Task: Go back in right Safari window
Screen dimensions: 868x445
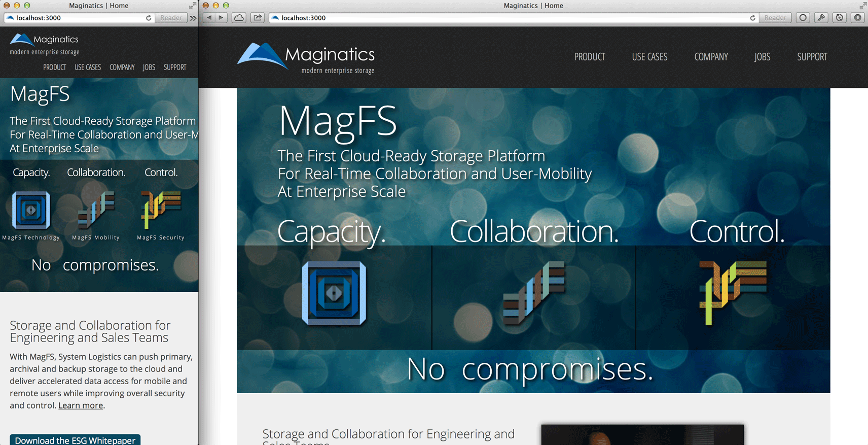Action: [209, 18]
